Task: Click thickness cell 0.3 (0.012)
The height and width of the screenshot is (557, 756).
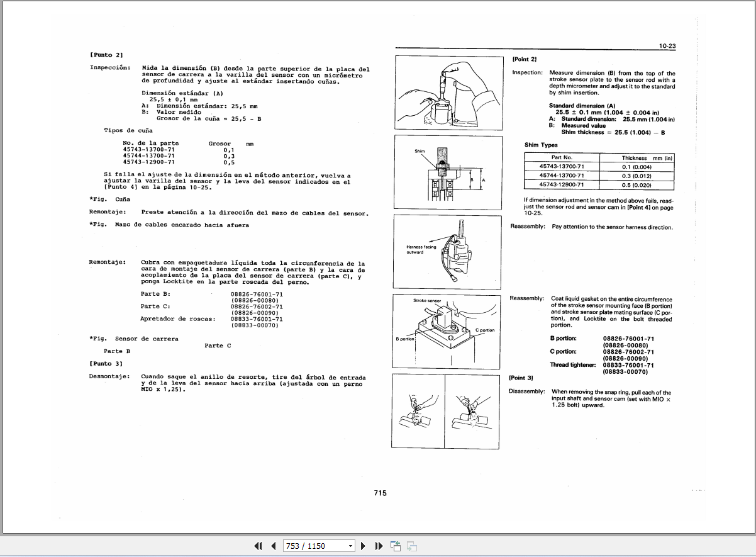Action: point(636,176)
